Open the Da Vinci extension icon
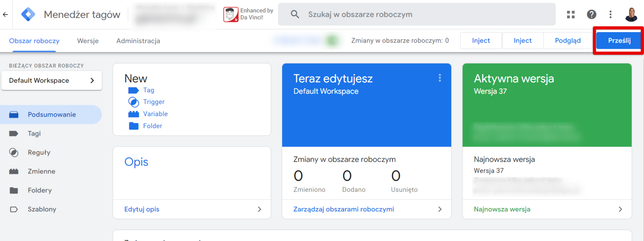Screen dimensions: 644x241 tap(231, 14)
